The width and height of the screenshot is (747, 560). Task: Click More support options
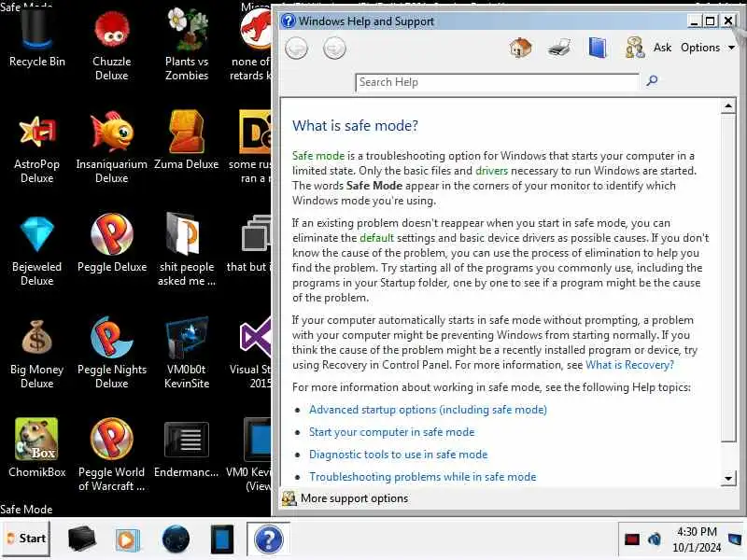[x=354, y=498]
